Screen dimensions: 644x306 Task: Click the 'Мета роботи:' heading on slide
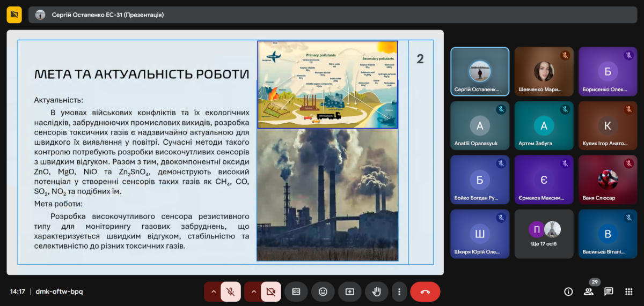pyautogui.click(x=58, y=204)
